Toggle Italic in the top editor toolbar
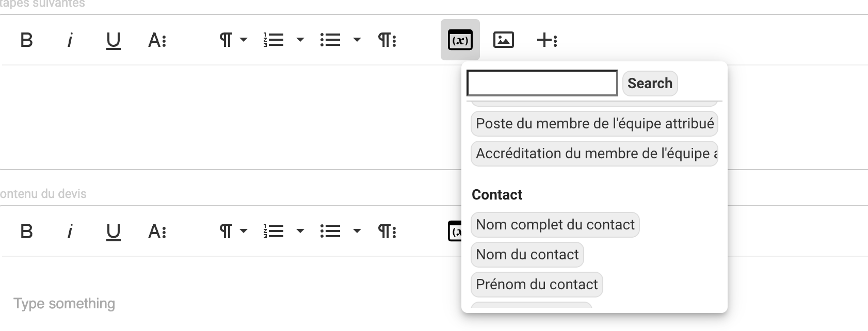 pyautogui.click(x=70, y=40)
